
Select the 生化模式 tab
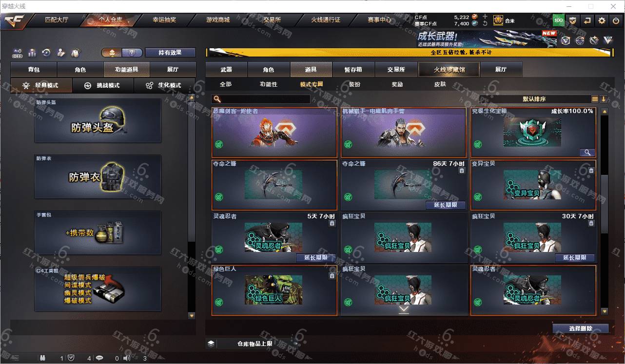coord(164,85)
